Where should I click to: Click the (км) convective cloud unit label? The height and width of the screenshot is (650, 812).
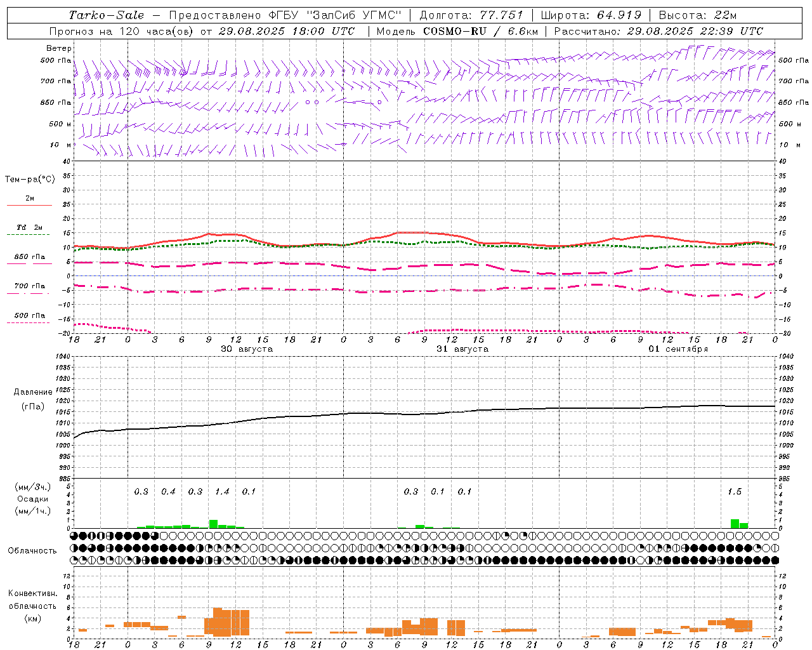tap(33, 618)
